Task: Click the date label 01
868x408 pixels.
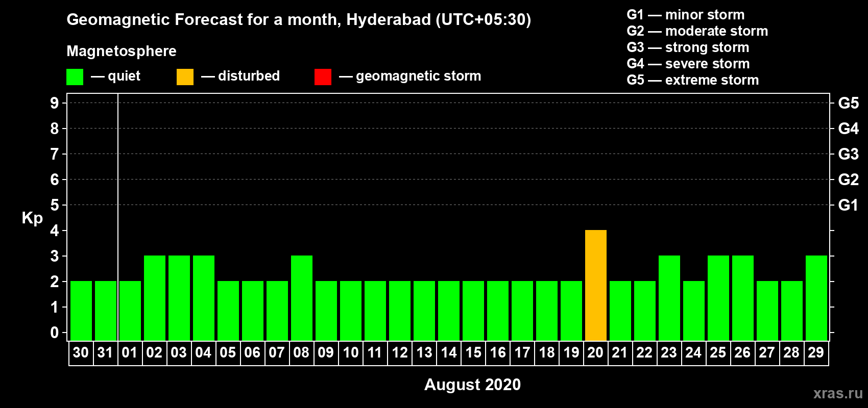Action: pos(130,352)
